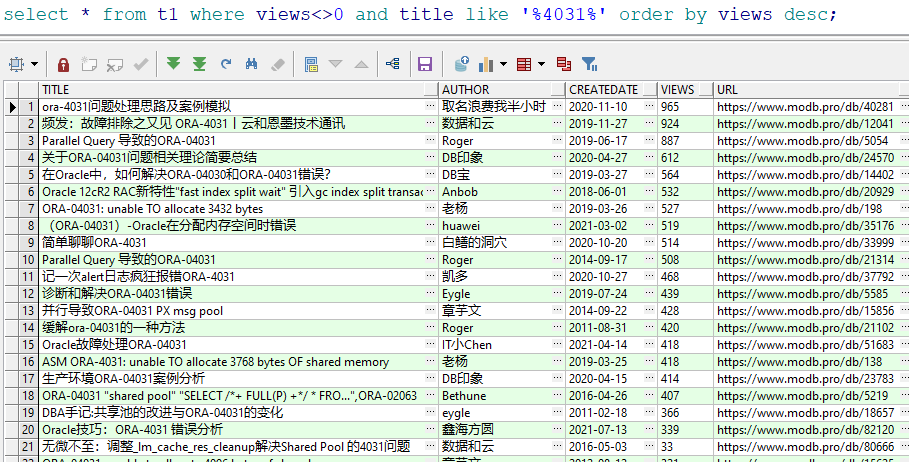
Task: Open the grid selection mode dropdown arrow
Action: [34, 64]
